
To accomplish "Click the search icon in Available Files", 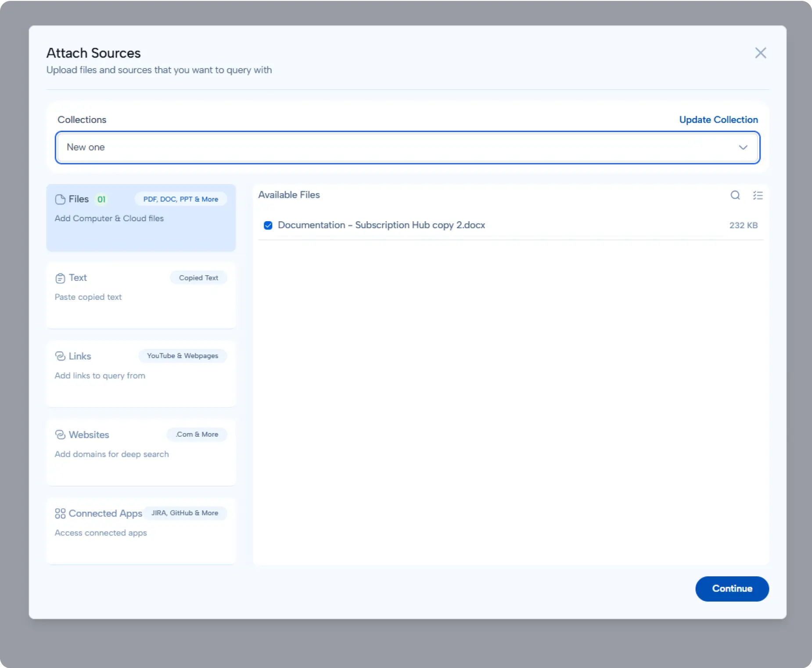I will pos(735,196).
